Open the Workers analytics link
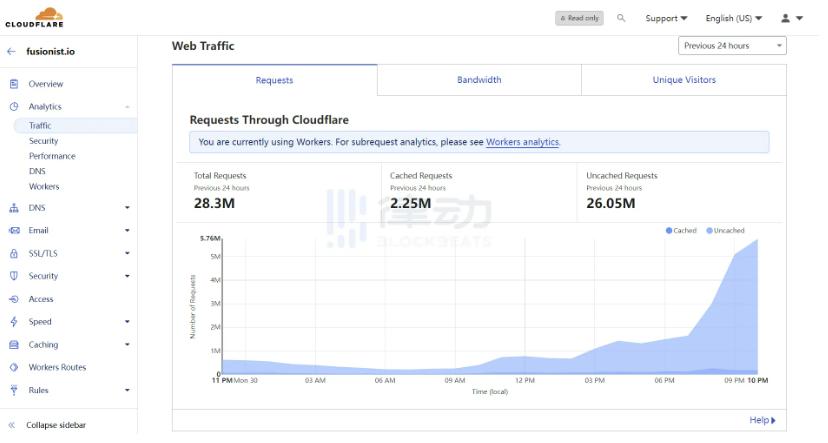 [522, 142]
